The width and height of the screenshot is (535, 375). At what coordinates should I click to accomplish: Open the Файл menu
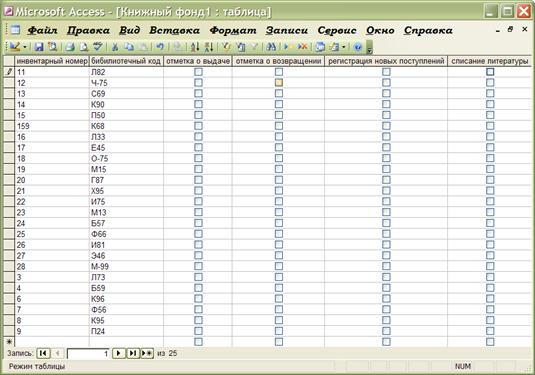(42, 30)
